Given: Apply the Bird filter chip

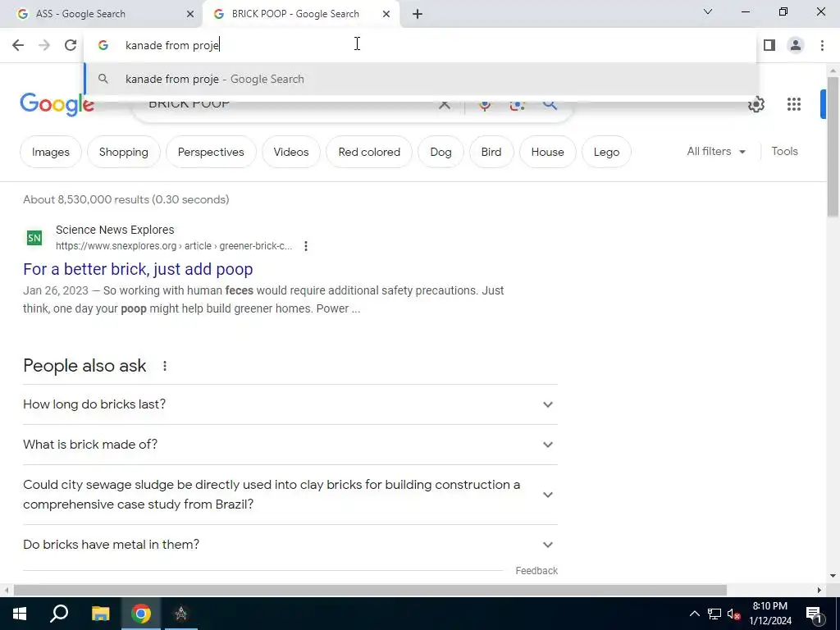Looking at the screenshot, I should point(491,152).
